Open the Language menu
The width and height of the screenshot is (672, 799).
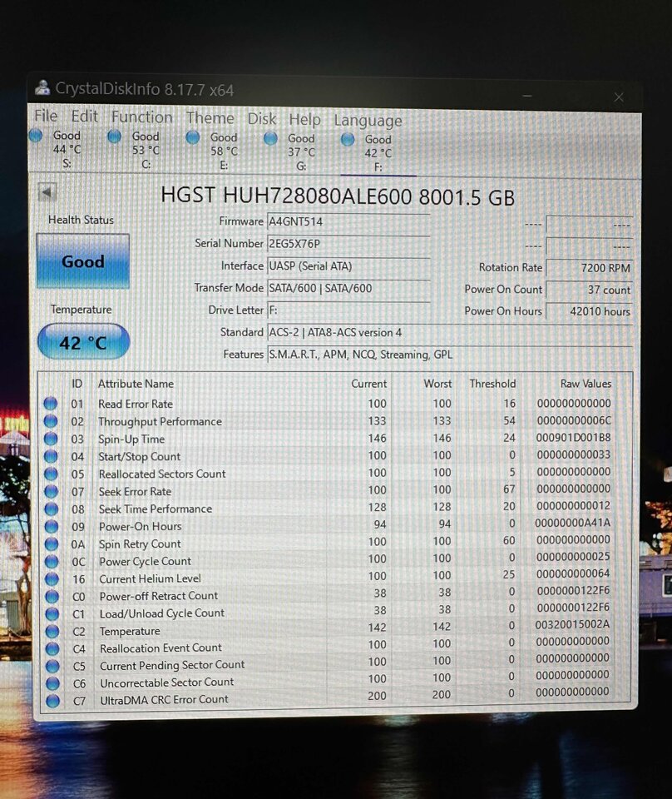(368, 121)
